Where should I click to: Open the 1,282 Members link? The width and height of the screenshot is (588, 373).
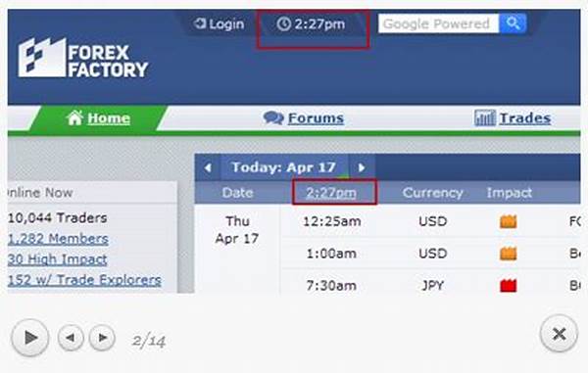click(58, 239)
